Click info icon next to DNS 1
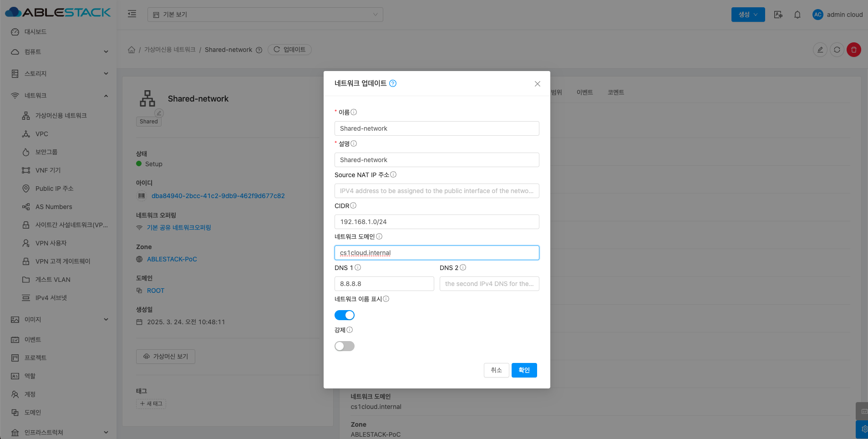This screenshot has width=868, height=439. pyautogui.click(x=358, y=268)
